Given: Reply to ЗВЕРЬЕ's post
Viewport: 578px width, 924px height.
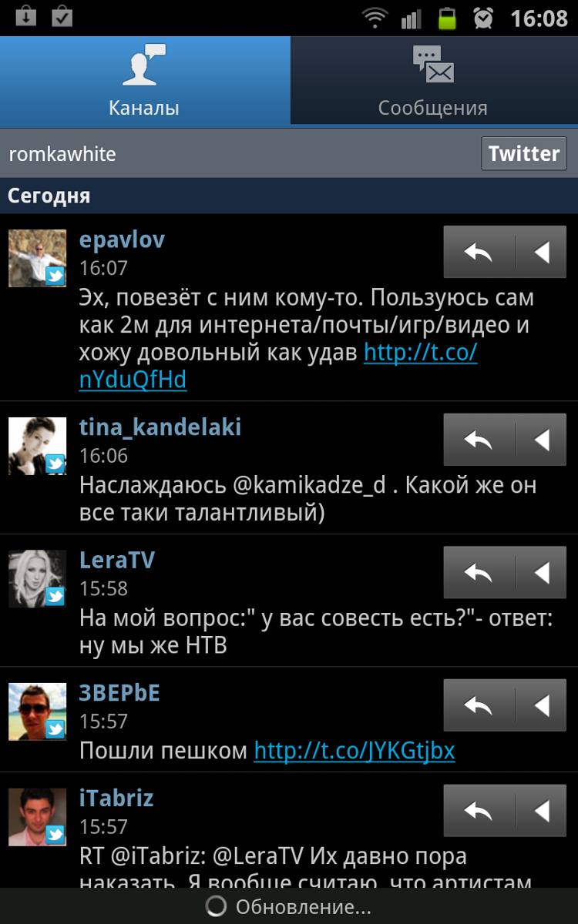Looking at the screenshot, I should 479,705.
